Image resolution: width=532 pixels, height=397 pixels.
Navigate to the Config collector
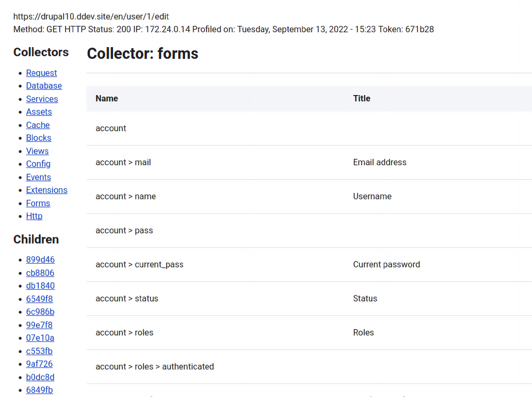coord(38,164)
